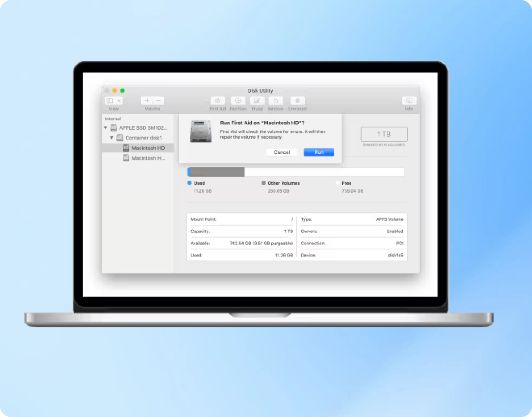This screenshot has height=417, width=532.
Task: Click the 739.04 GB Free value
Action: tap(352, 191)
